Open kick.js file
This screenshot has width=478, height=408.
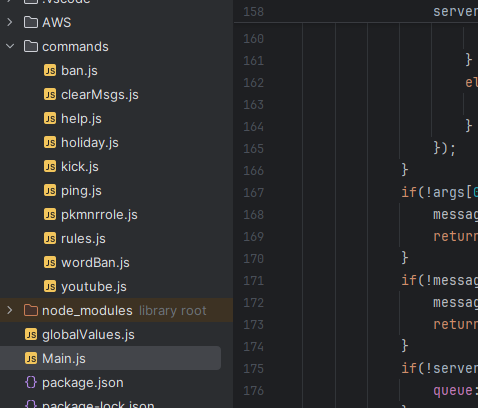tap(80, 167)
